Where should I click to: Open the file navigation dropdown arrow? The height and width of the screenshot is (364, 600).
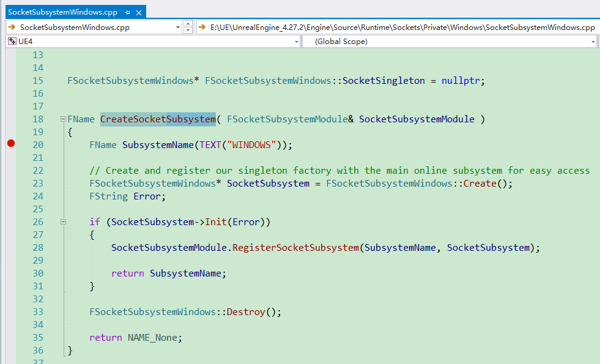click(177, 27)
